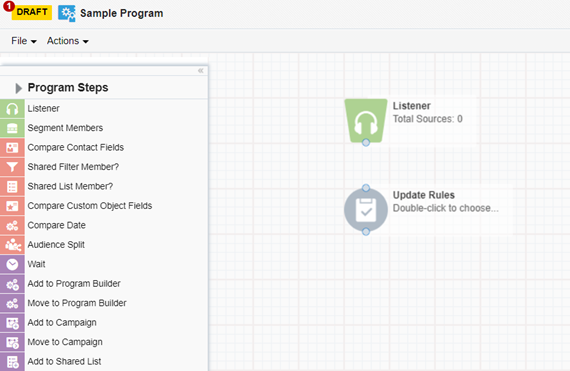570x371 pixels.
Task: Choose the Shared Filter Member funnel icon
Action: (x=12, y=167)
